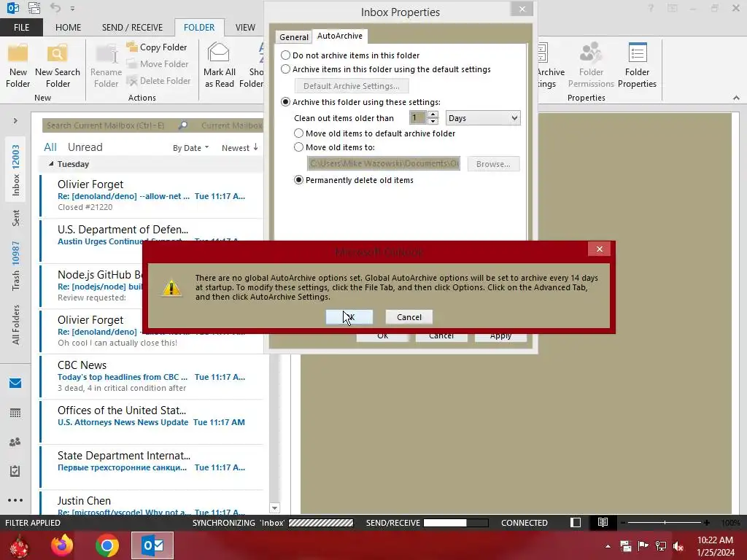Open the HOME ribbon tab
747x560 pixels.
(x=68, y=27)
